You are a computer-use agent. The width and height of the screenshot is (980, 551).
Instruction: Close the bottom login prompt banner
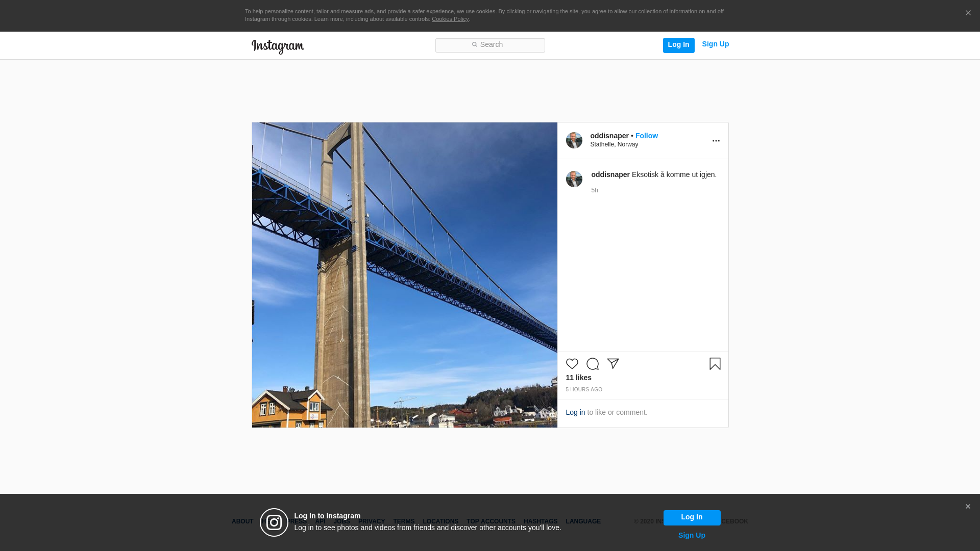(x=968, y=507)
